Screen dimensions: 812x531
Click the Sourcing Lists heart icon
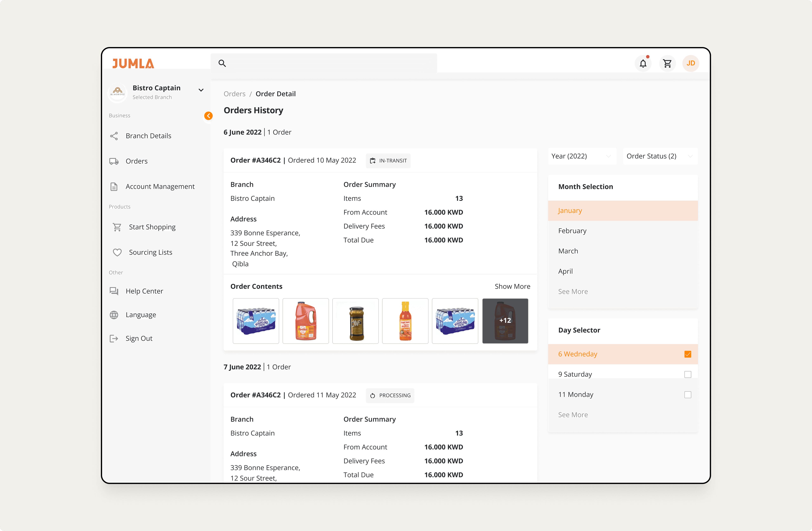pos(117,253)
